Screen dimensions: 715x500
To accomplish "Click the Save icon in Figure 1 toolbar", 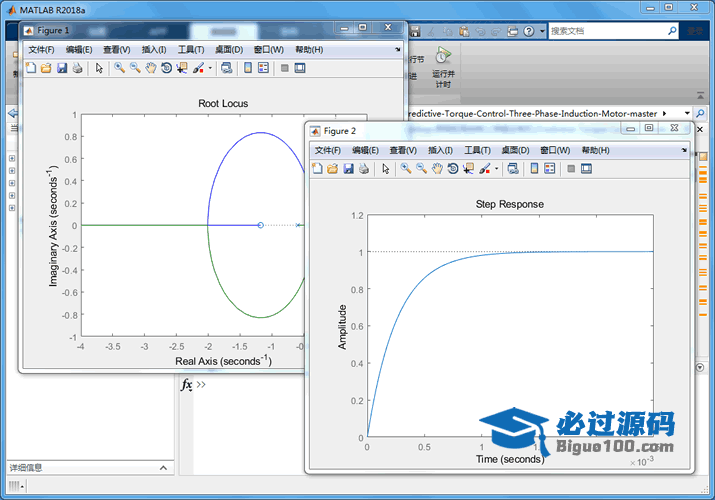I will coord(62,68).
